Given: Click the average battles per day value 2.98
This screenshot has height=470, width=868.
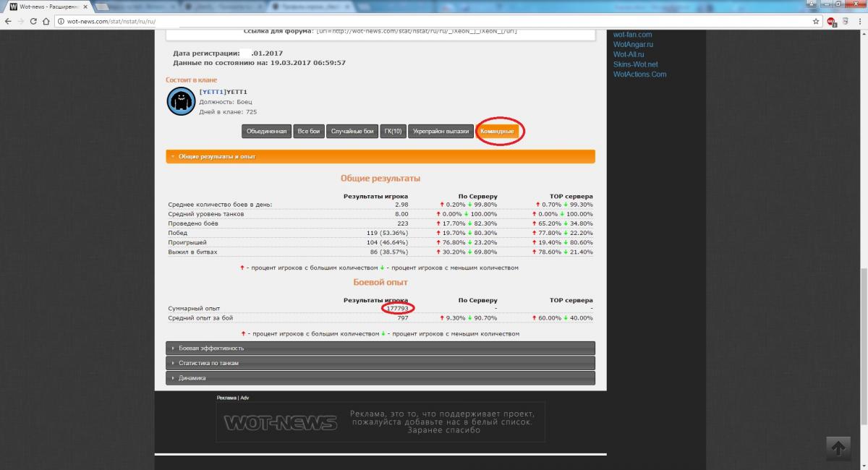Looking at the screenshot, I should [401, 205].
